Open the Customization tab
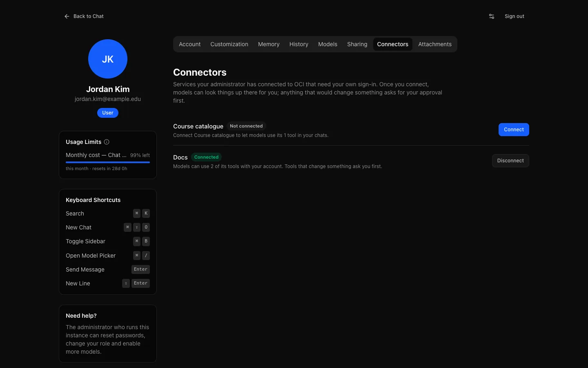 229,44
